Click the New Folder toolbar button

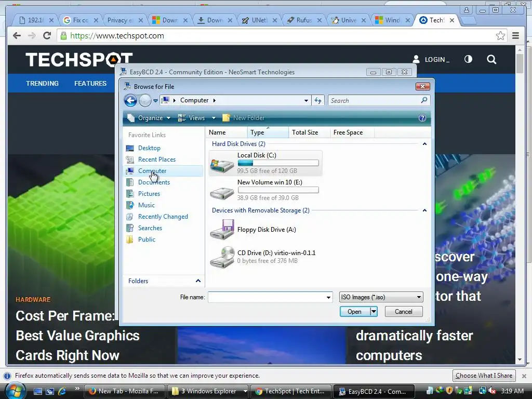tap(243, 118)
